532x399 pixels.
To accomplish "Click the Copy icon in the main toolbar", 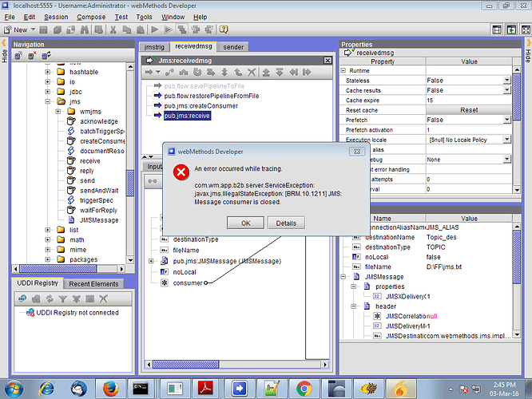I will point(127,30).
